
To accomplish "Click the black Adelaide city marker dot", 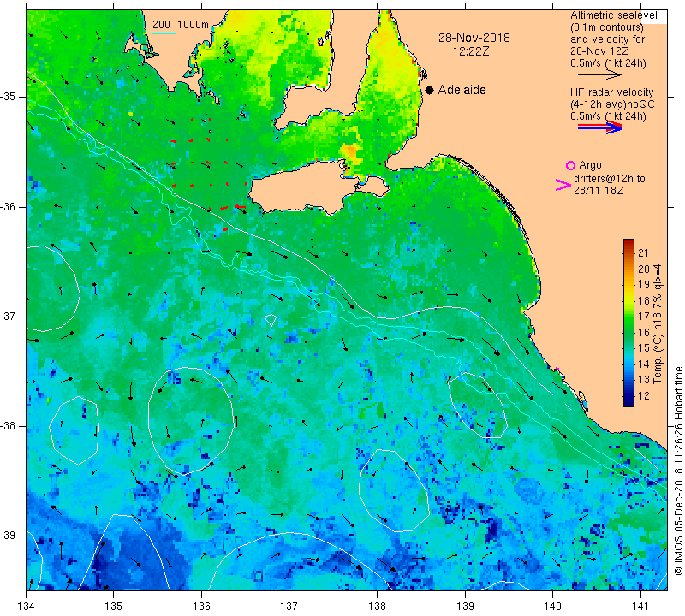I will [430, 90].
